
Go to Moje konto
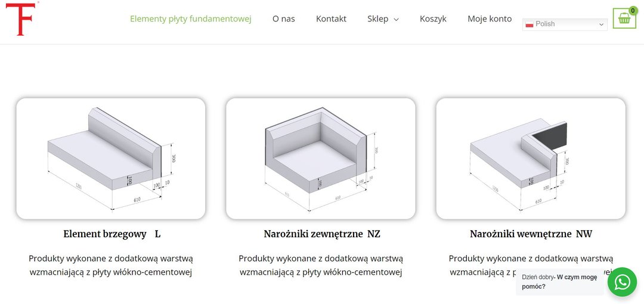490,18
